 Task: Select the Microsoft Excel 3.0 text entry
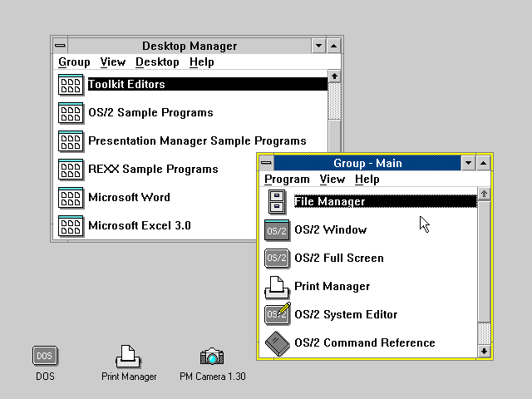point(140,225)
